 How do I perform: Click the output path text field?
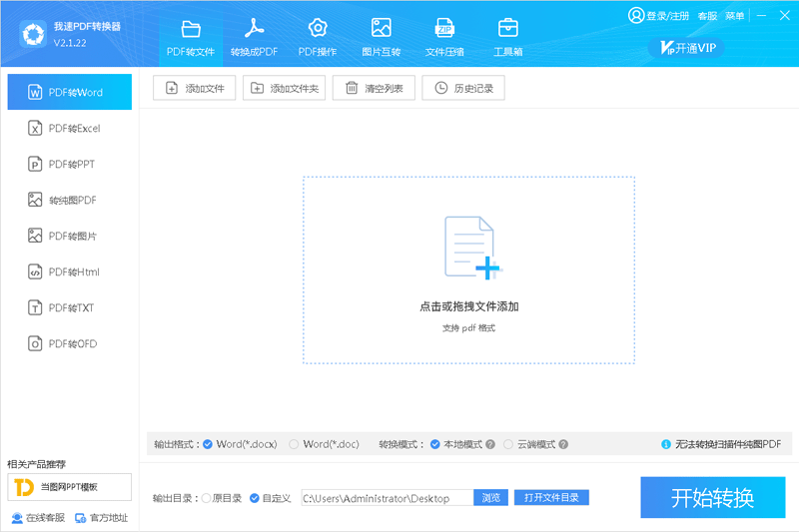tap(386, 498)
